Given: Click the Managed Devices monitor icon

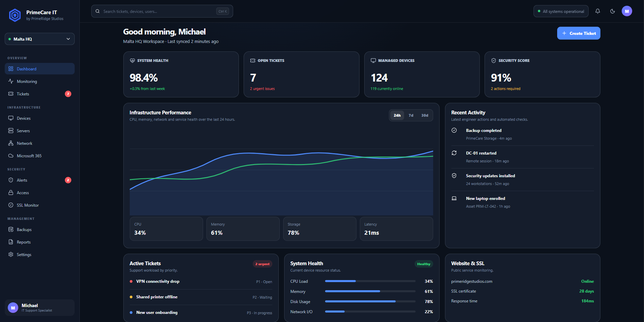Looking at the screenshot, I should [373, 61].
